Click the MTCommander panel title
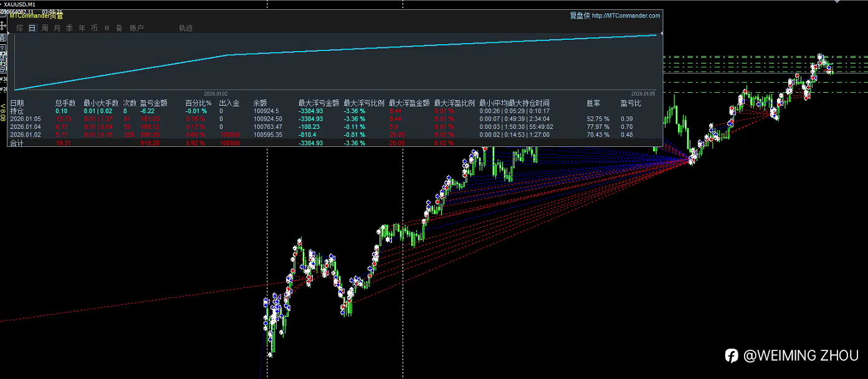The width and height of the screenshot is (868, 379). click(x=36, y=16)
